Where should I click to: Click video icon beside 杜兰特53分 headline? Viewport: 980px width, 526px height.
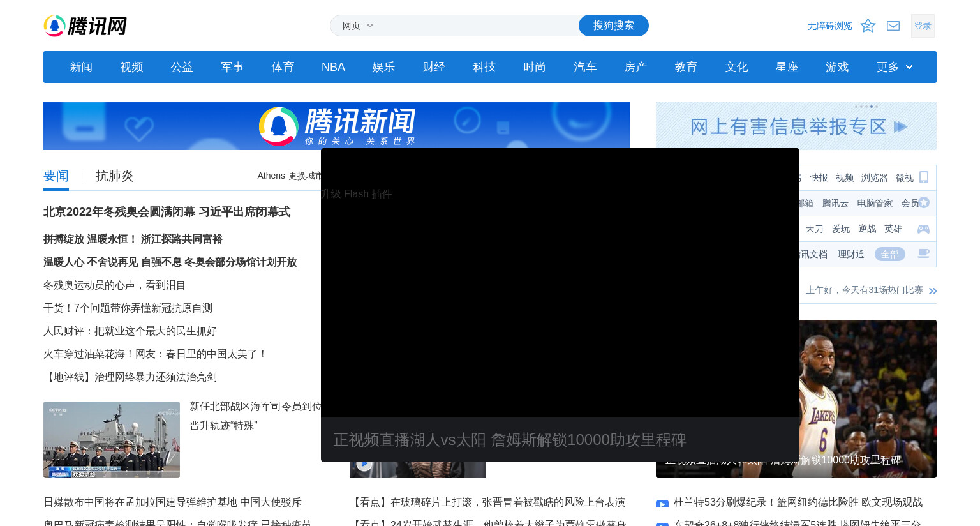point(662,504)
